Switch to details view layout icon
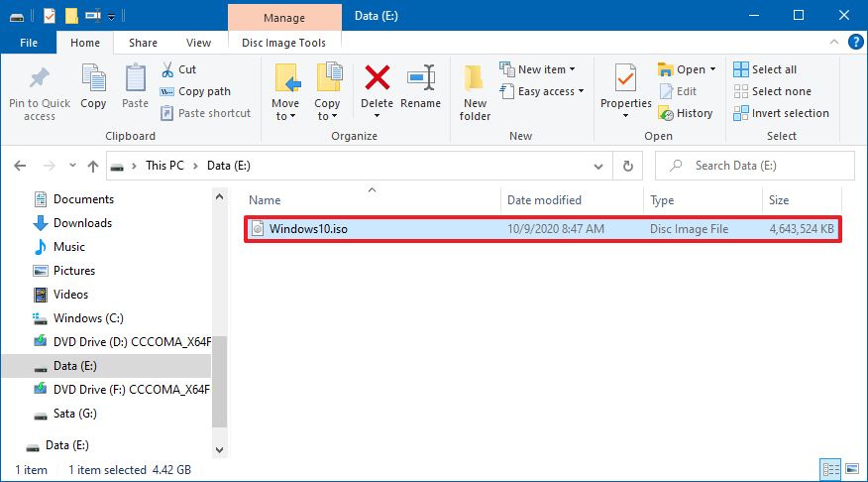The width and height of the screenshot is (868, 482). 831,470
